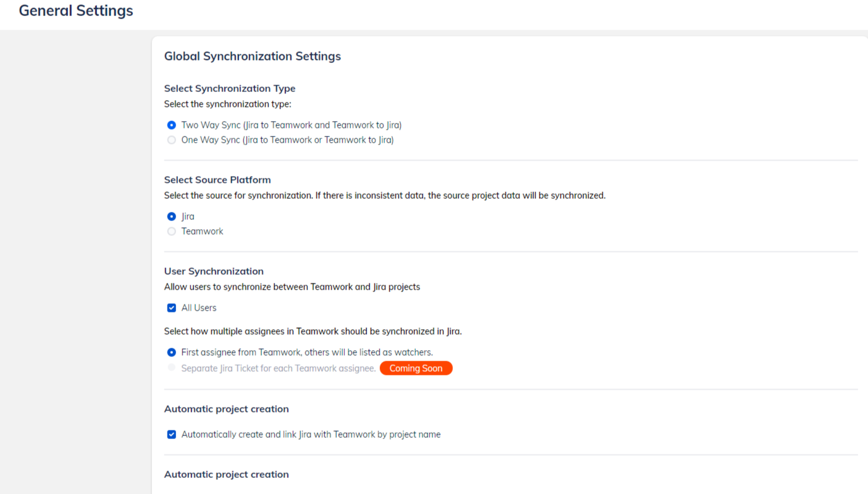Click the "Select Source Platform" section heading

(x=217, y=180)
